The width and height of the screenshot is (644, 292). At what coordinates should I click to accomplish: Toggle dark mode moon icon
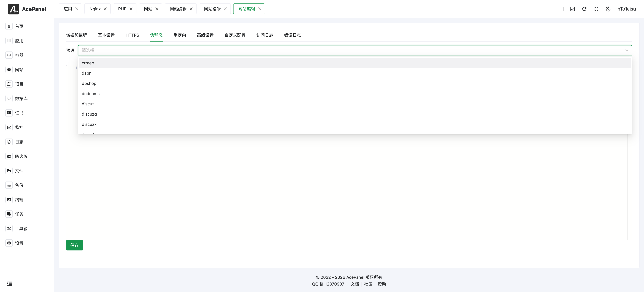point(608,9)
